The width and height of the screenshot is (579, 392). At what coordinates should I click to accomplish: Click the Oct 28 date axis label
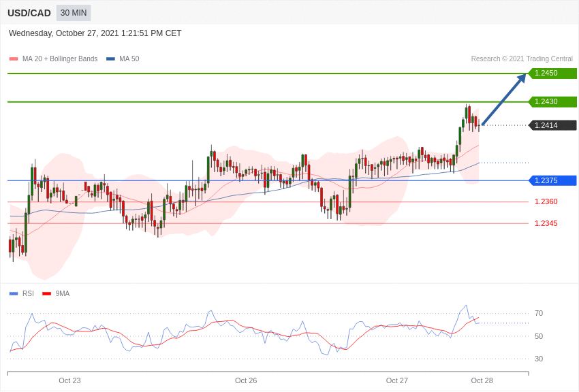[482, 380]
